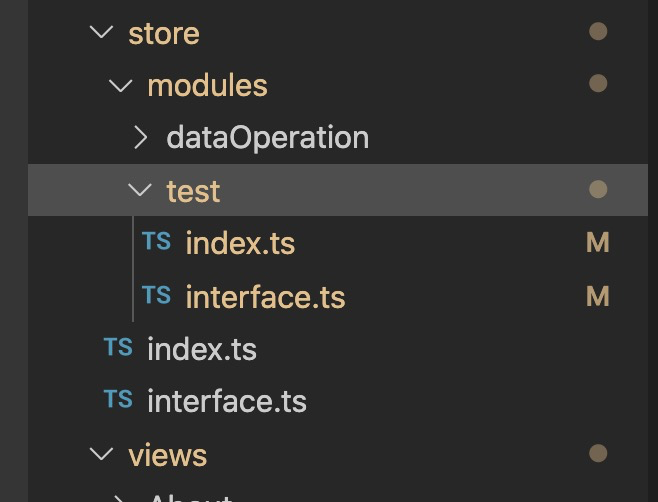Click M badge on test interface.ts

[x=597, y=296]
